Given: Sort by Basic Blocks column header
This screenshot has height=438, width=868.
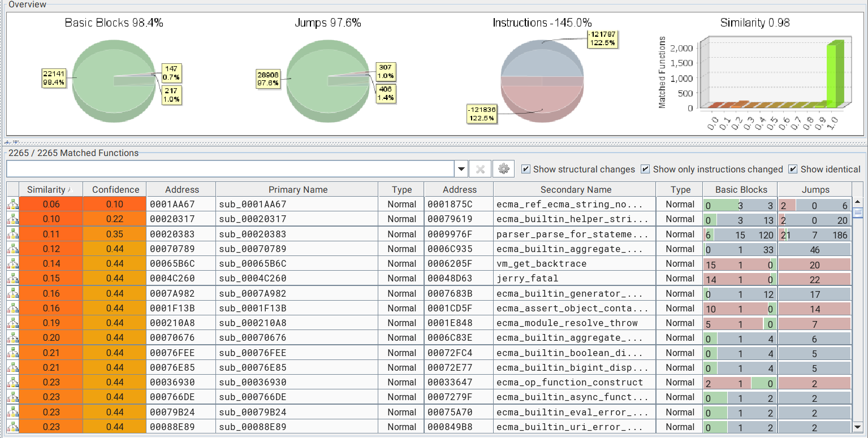Looking at the screenshot, I should tap(741, 190).
